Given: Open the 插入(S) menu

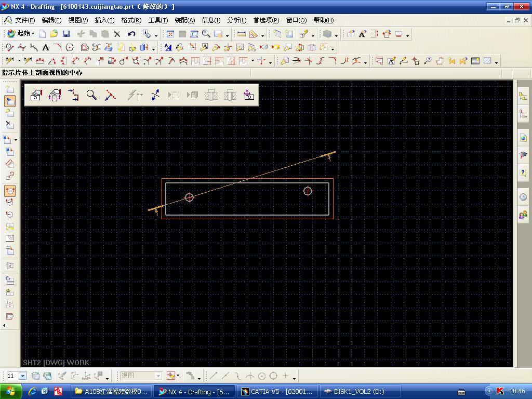Looking at the screenshot, I should coord(104,20).
